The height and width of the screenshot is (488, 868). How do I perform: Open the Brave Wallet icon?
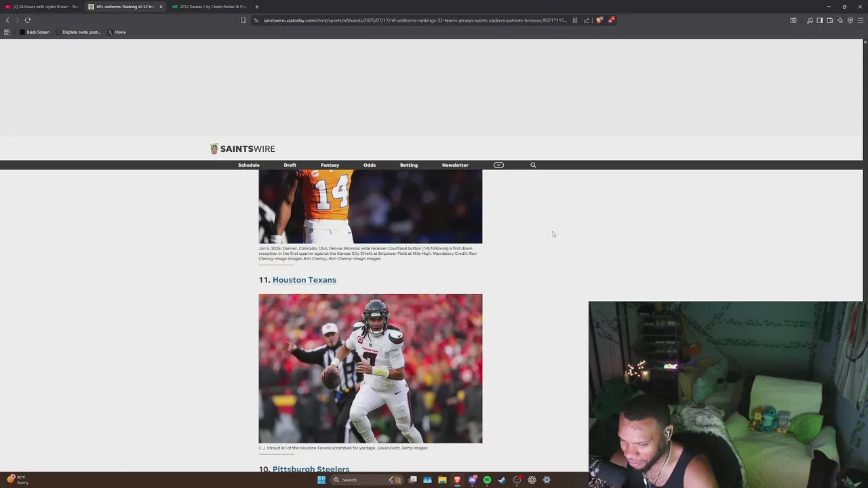[x=830, y=20]
